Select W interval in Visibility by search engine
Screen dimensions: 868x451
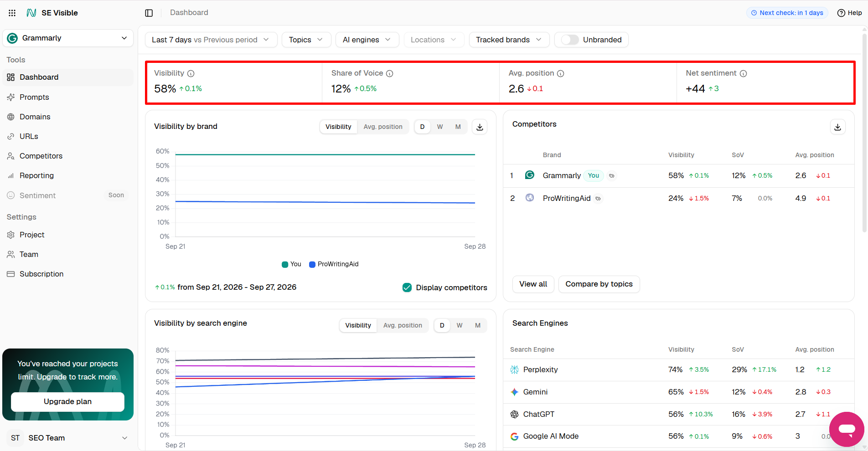tap(460, 326)
